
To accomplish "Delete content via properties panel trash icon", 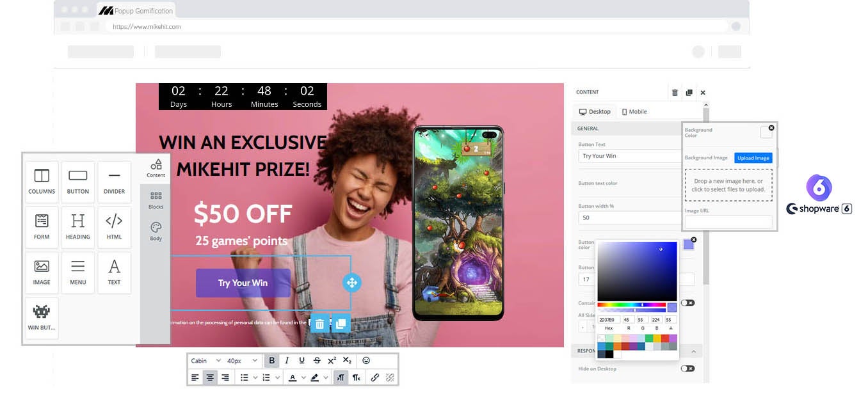I will [675, 93].
